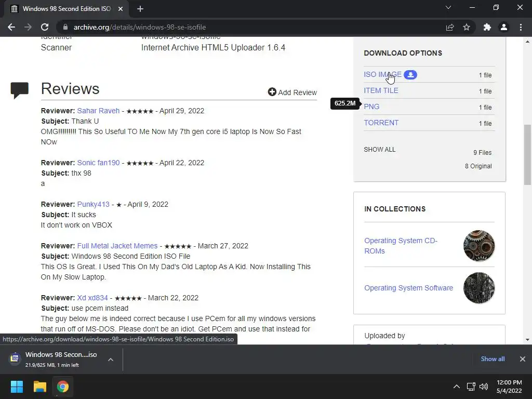Viewport: 532px width, 399px height.
Task: Open reviewer Punky413's profile
Action: point(93,204)
